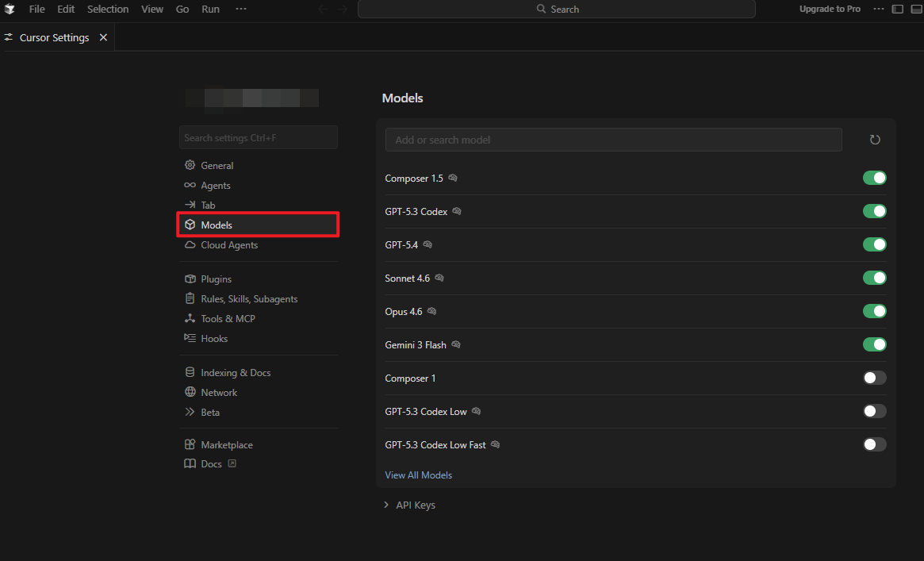Viewport: 924px width, 561px height.
Task: Enable the GPT-5.3 Codex Low Fast toggle
Action: pyautogui.click(x=875, y=444)
